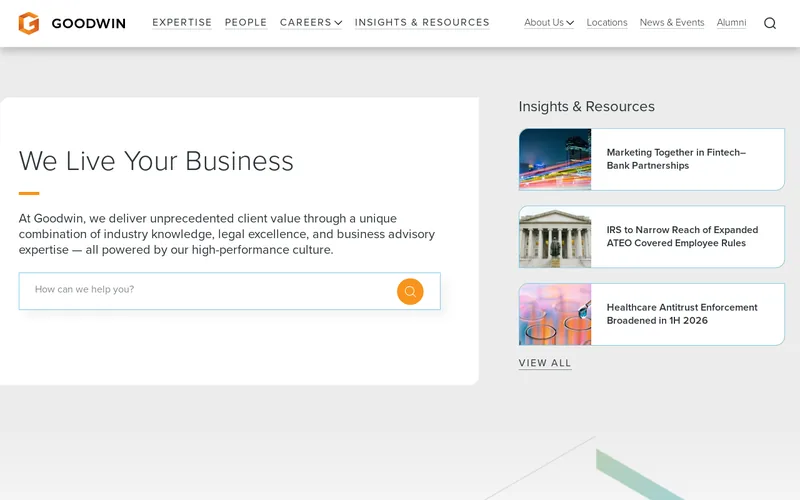The image size is (800, 500).
Task: Go to the Locations link
Action: (x=607, y=22)
